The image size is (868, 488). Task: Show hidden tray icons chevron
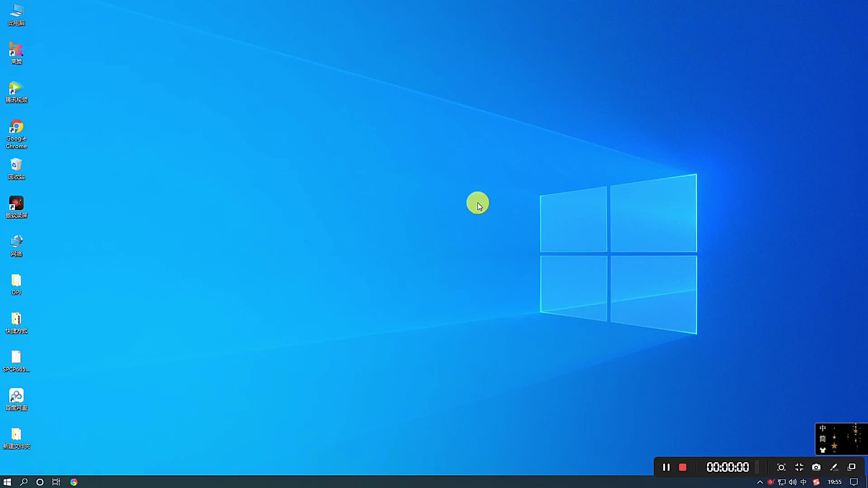pyautogui.click(x=760, y=482)
